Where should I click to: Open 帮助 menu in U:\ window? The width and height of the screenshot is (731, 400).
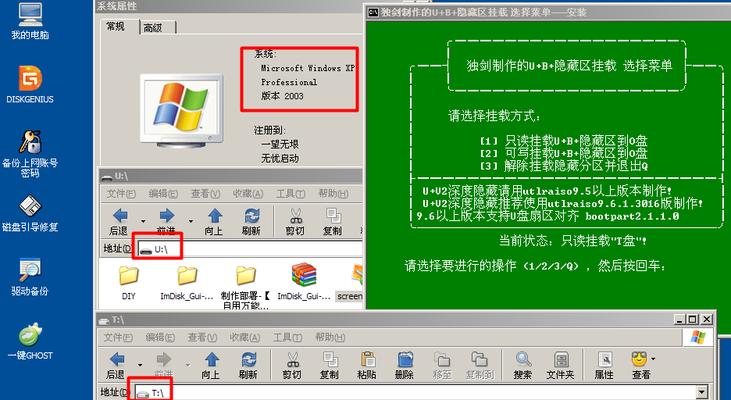tap(333, 193)
